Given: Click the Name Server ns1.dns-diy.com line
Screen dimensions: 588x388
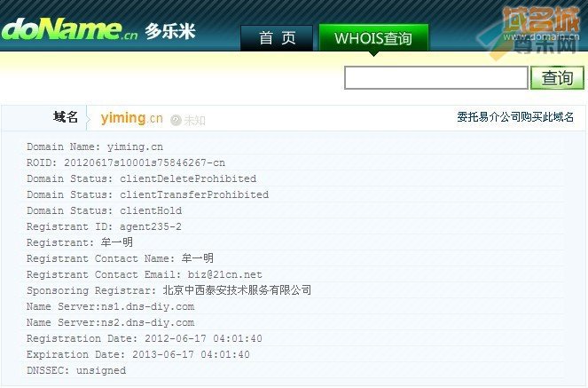Looking at the screenshot, I should point(111,306).
